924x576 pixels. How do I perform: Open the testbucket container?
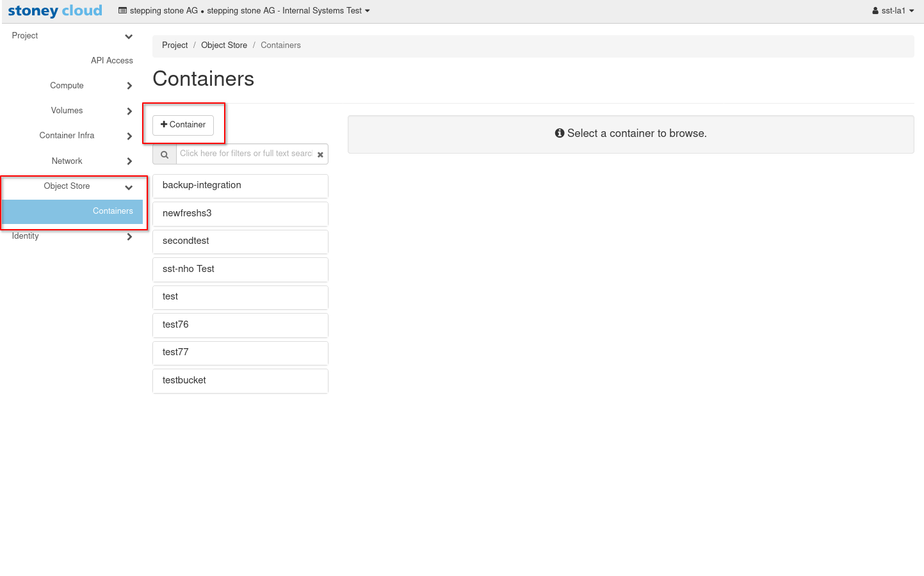tap(240, 381)
